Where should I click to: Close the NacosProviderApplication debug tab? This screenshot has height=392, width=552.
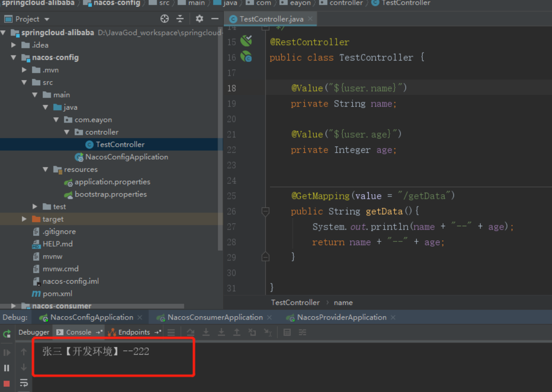tap(393, 318)
